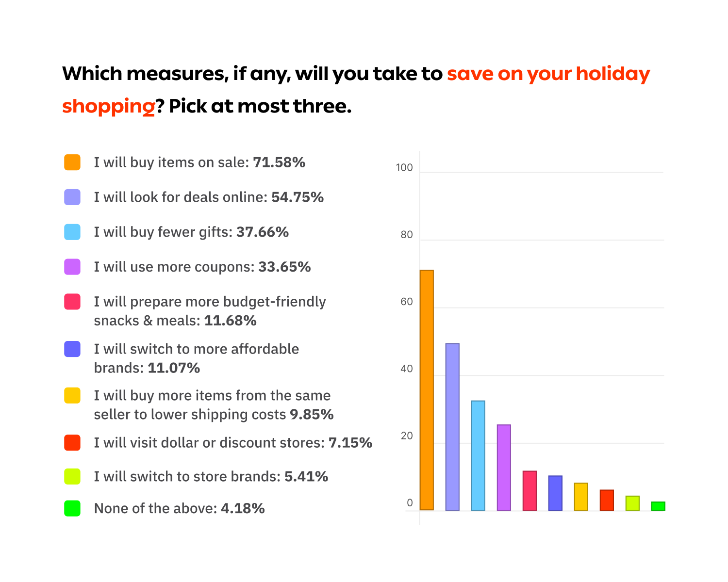The width and height of the screenshot is (728, 582).
Task: Click the 100 label on the y-axis
Action: pyautogui.click(x=404, y=168)
